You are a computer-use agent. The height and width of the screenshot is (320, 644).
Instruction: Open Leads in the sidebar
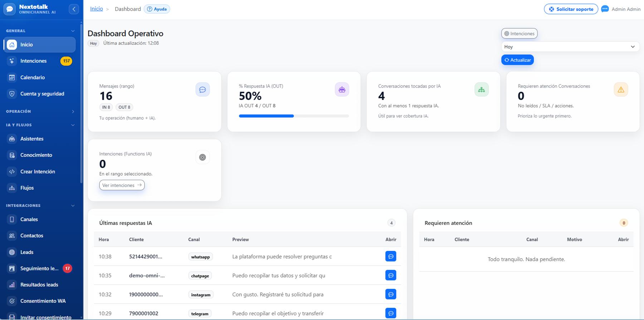(x=40, y=252)
